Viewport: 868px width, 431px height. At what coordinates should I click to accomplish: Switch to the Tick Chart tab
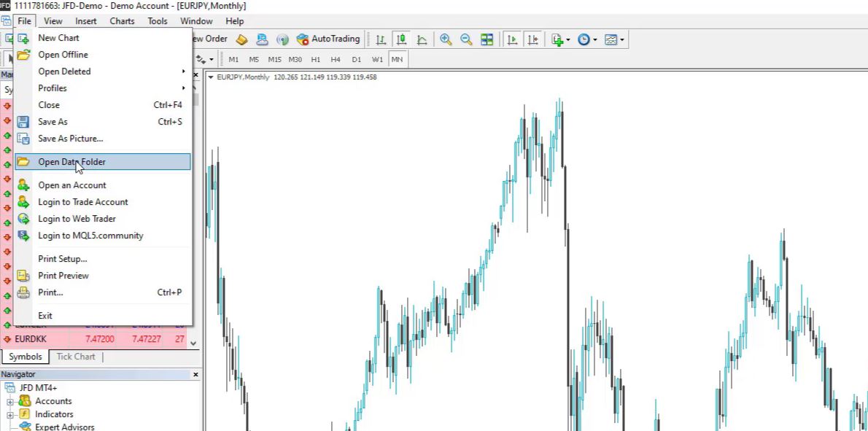[x=75, y=357]
